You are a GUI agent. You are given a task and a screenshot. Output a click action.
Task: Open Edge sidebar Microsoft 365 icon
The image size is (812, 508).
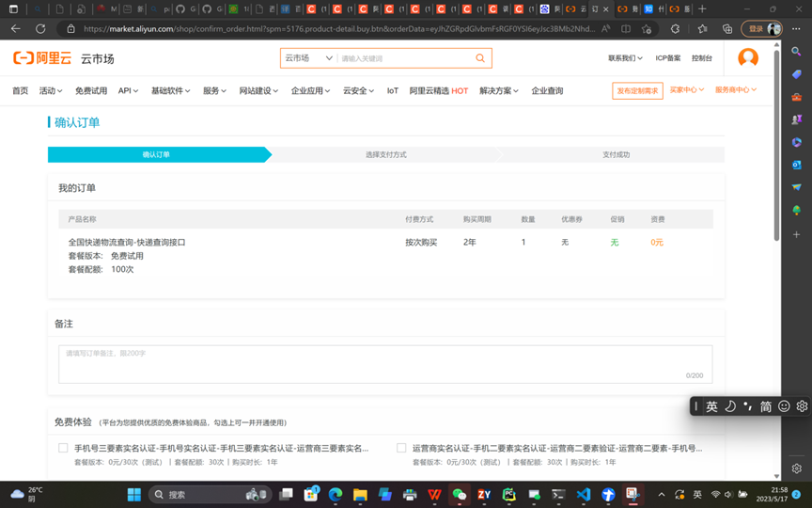pyautogui.click(x=796, y=142)
